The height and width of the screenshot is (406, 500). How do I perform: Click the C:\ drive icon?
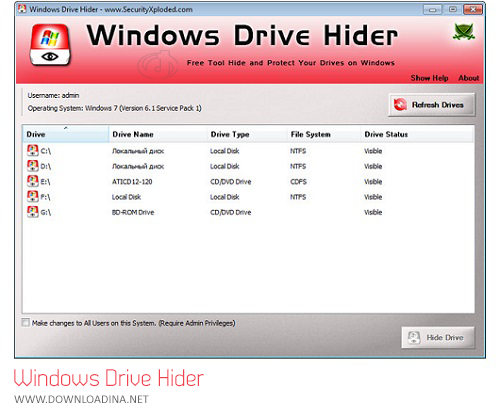32,151
